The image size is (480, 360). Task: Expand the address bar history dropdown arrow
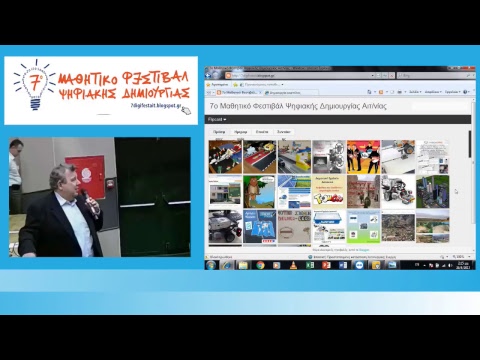(373, 76)
